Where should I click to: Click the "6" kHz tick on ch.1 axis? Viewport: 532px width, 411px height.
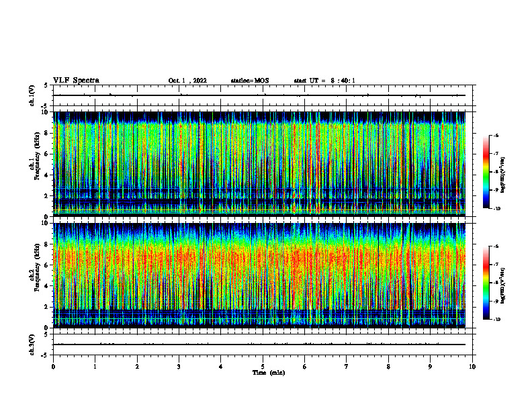pos(47,154)
